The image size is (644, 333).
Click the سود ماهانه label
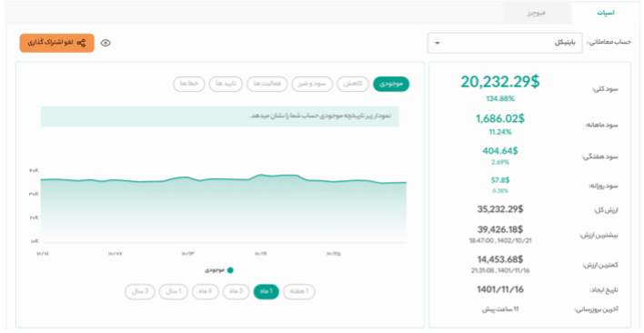click(x=601, y=125)
